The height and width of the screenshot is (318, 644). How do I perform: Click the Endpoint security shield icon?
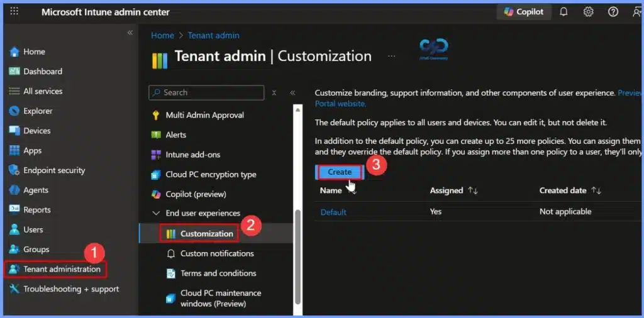click(x=14, y=170)
